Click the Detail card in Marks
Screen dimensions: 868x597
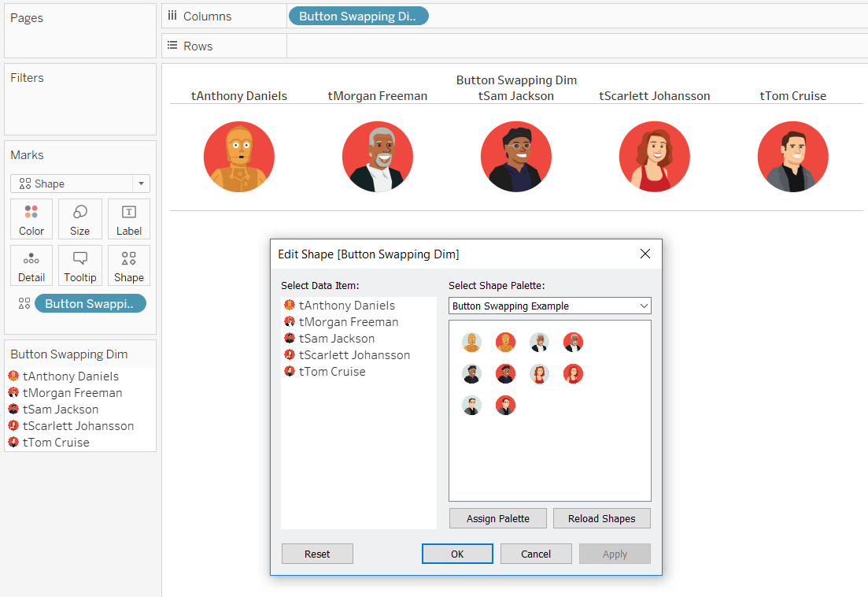pyautogui.click(x=31, y=266)
